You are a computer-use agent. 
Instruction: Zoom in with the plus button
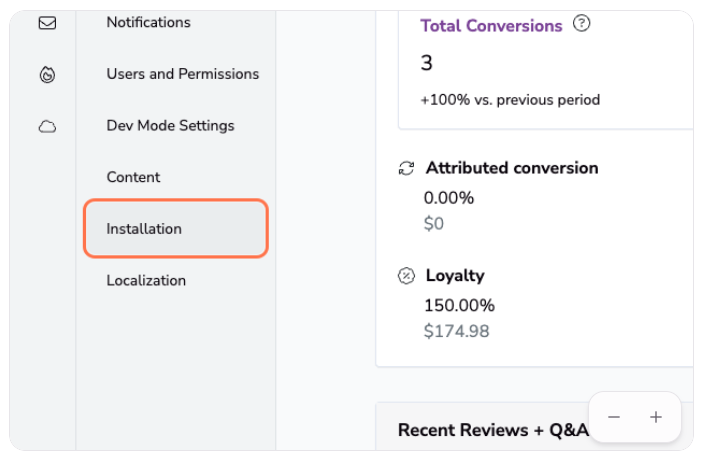click(x=656, y=417)
